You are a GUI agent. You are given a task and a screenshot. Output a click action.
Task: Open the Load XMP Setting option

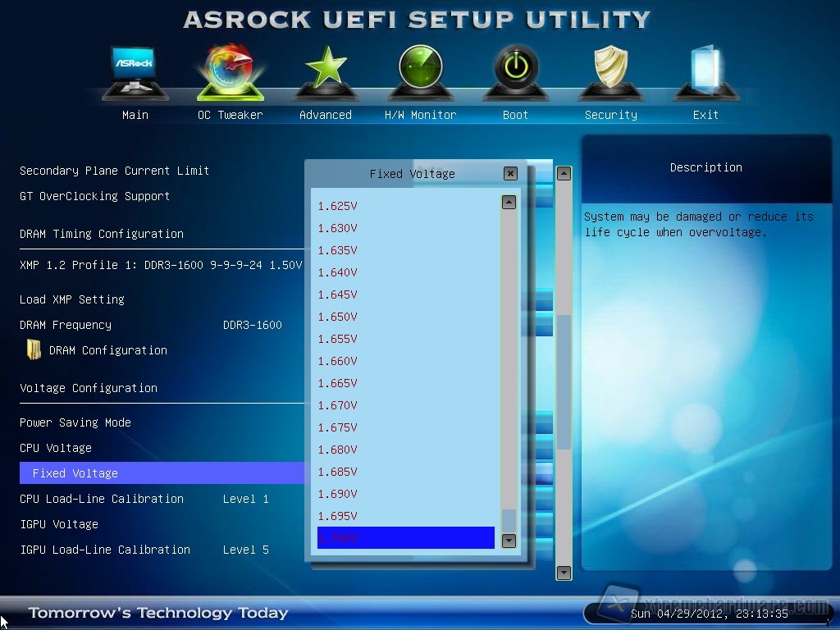(72, 299)
